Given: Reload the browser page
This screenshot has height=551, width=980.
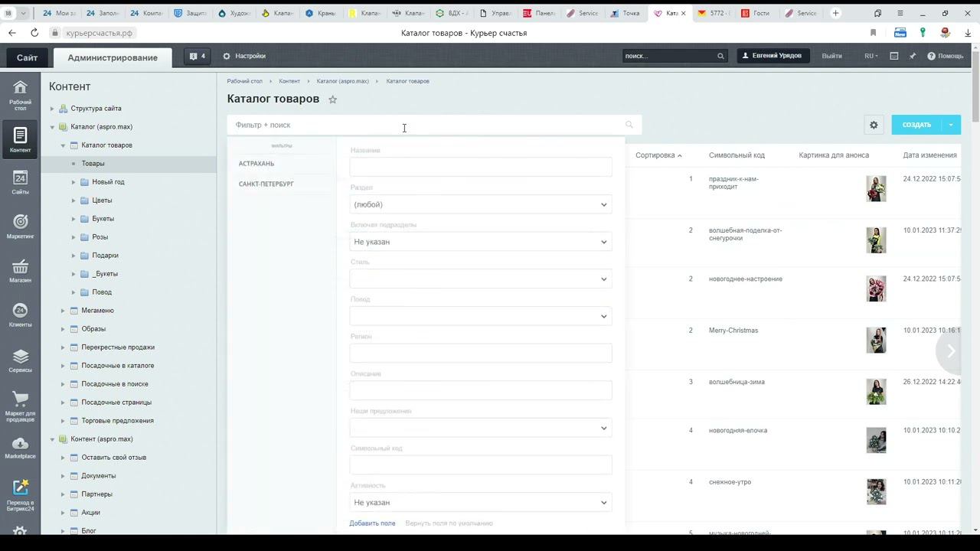Looking at the screenshot, I should (34, 33).
